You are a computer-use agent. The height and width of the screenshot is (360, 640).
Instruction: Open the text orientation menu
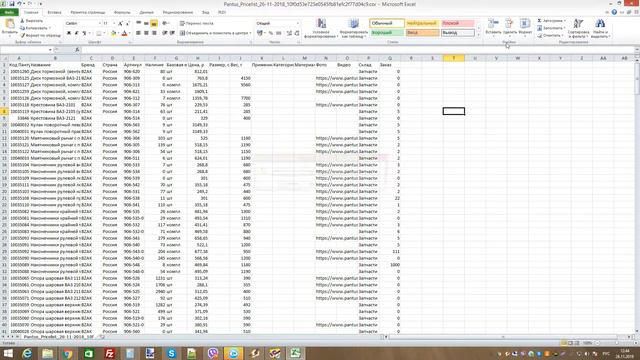tap(166, 23)
